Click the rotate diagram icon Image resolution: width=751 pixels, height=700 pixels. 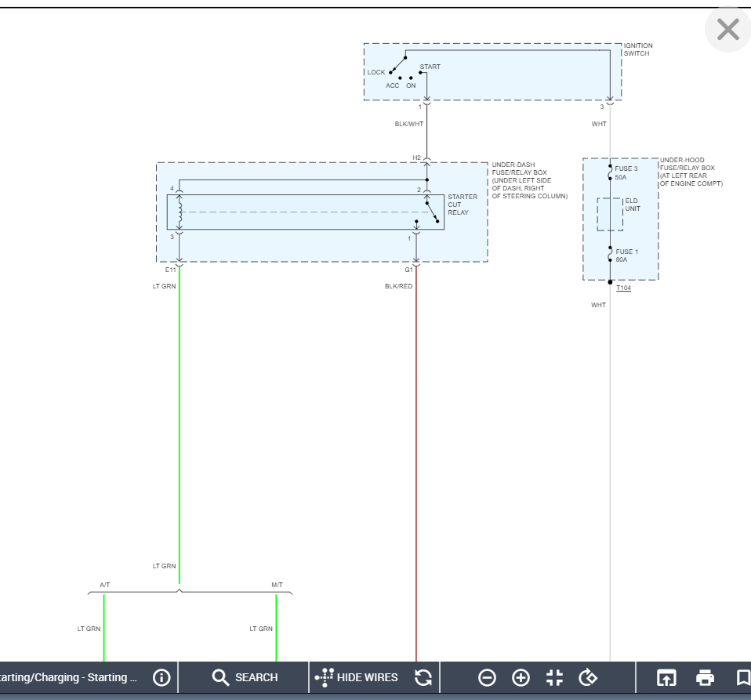click(x=588, y=677)
